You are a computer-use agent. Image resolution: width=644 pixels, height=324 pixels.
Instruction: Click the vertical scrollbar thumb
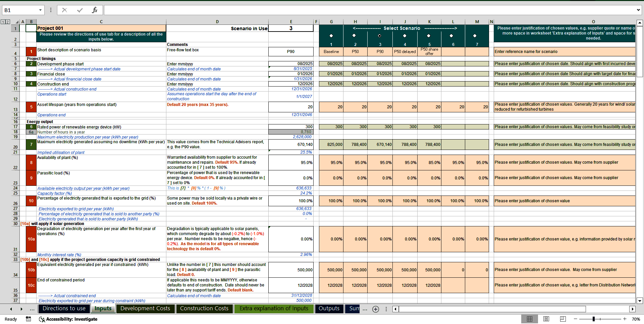640,52
